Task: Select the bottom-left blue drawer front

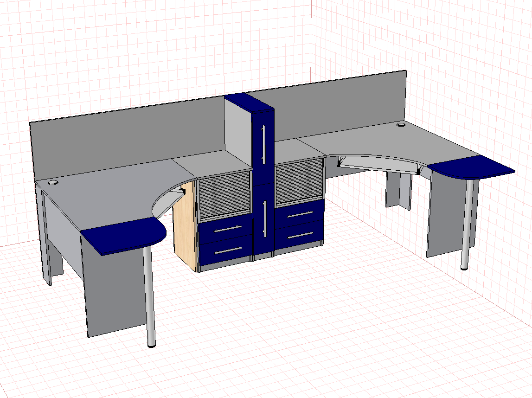Action: click(x=225, y=251)
